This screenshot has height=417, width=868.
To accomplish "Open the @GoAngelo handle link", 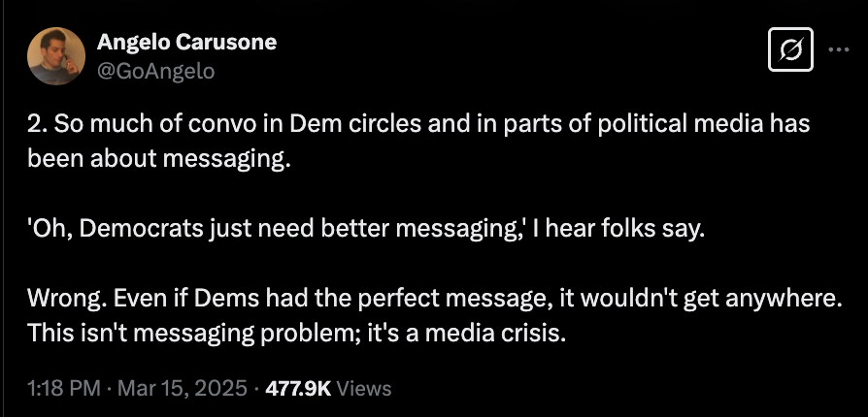I will 155,71.
